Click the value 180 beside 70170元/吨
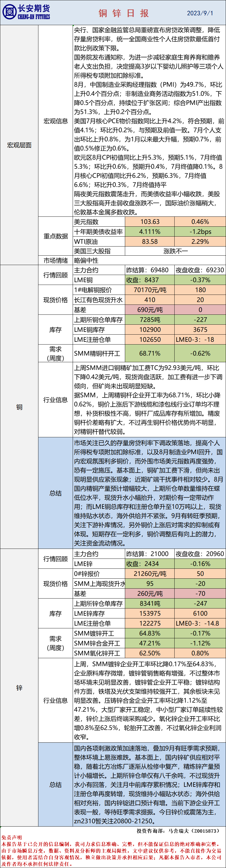 pos(200,290)
